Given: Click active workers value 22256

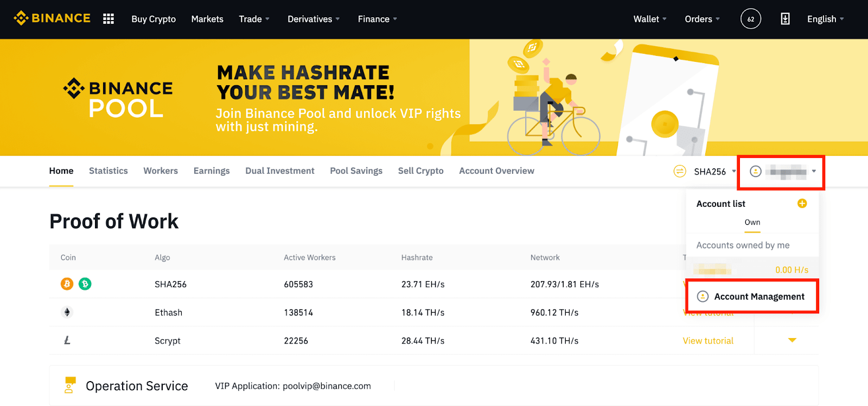Looking at the screenshot, I should 296,341.
